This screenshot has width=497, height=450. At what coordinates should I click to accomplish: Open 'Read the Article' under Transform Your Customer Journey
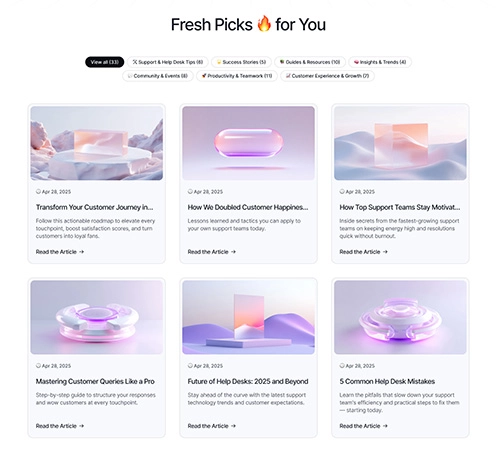tap(60, 252)
